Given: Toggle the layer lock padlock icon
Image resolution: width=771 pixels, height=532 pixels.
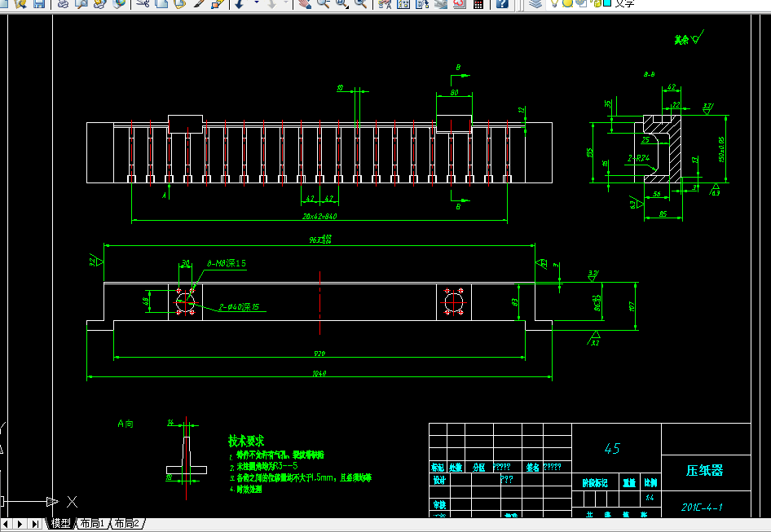Looking at the screenshot, I should (597, 3).
